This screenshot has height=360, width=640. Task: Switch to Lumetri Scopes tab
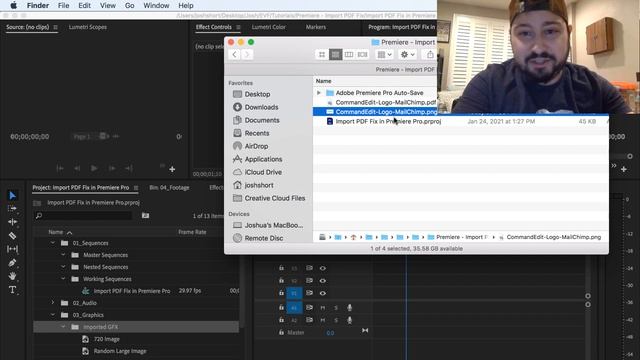[88, 27]
